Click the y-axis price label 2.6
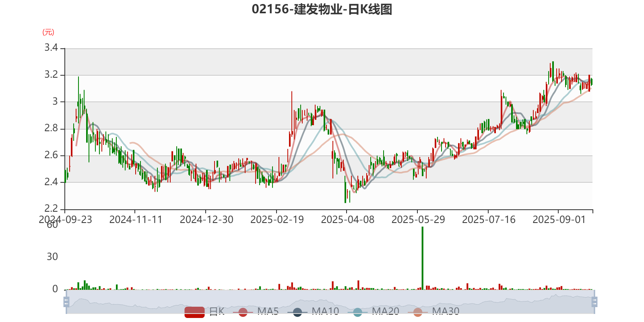 [x=51, y=155]
